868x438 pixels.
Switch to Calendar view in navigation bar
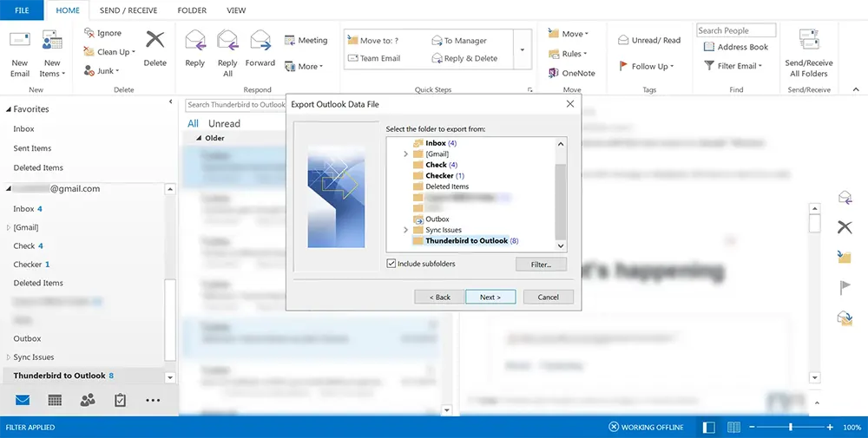coord(55,401)
